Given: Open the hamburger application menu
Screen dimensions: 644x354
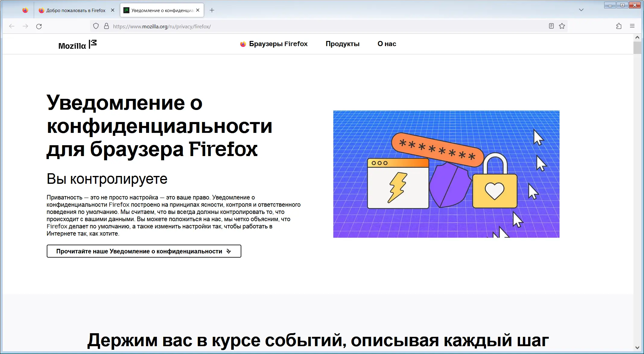Looking at the screenshot, I should tap(632, 26).
